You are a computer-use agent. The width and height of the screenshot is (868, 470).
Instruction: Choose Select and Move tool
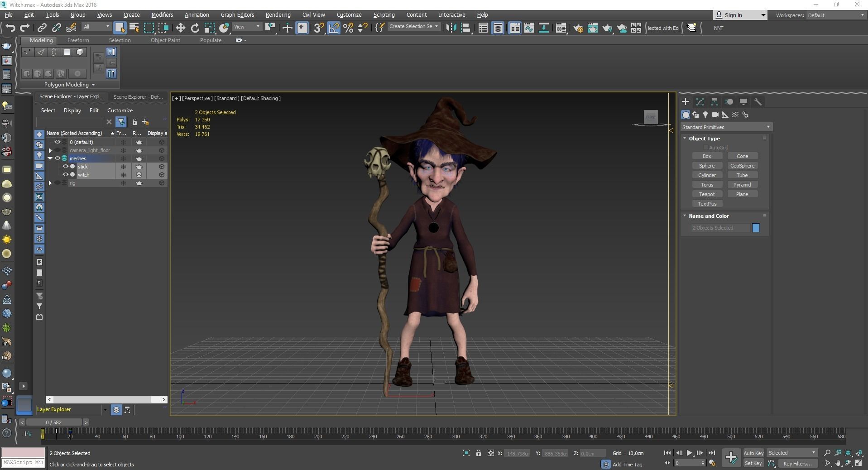[x=180, y=28]
